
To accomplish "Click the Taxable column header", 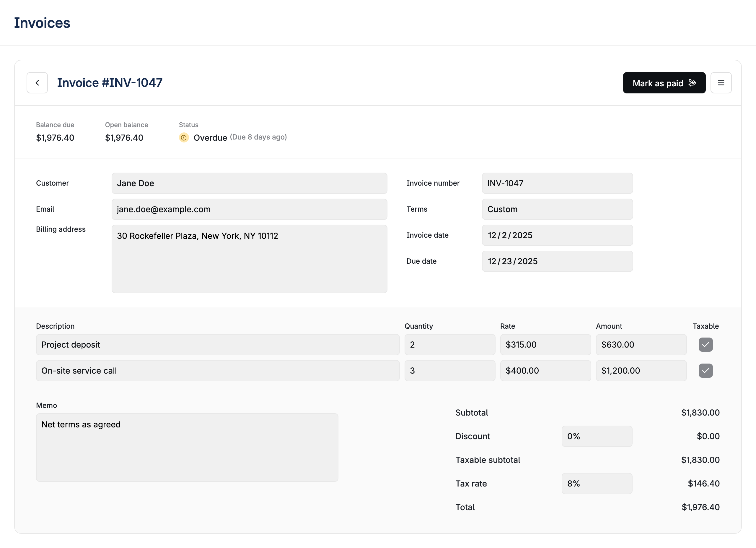I will [706, 326].
